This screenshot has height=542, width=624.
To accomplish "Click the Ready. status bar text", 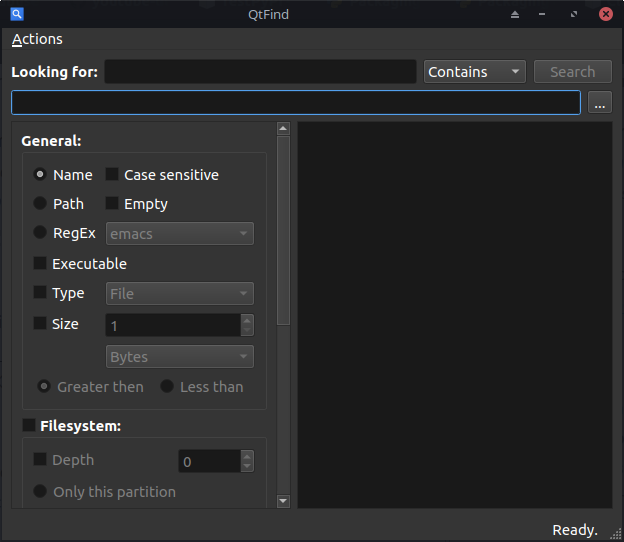I will 575,530.
